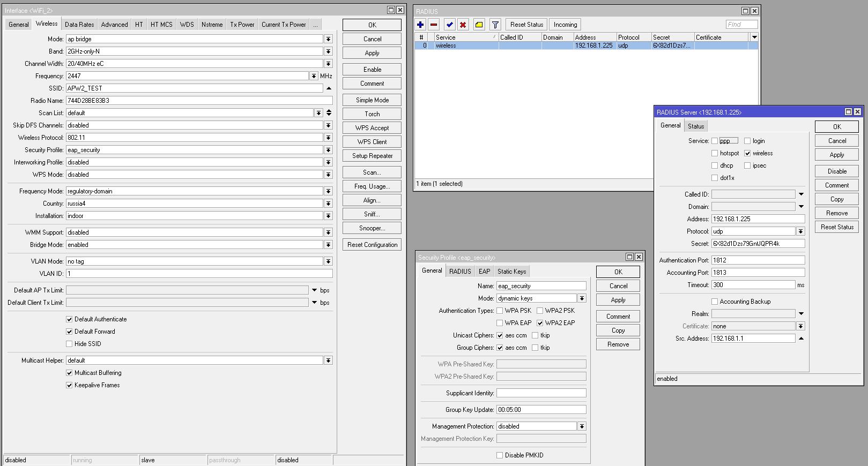Open the Protocol dropdown in RADIUS Server
The height and width of the screenshot is (466, 868).
click(x=800, y=231)
